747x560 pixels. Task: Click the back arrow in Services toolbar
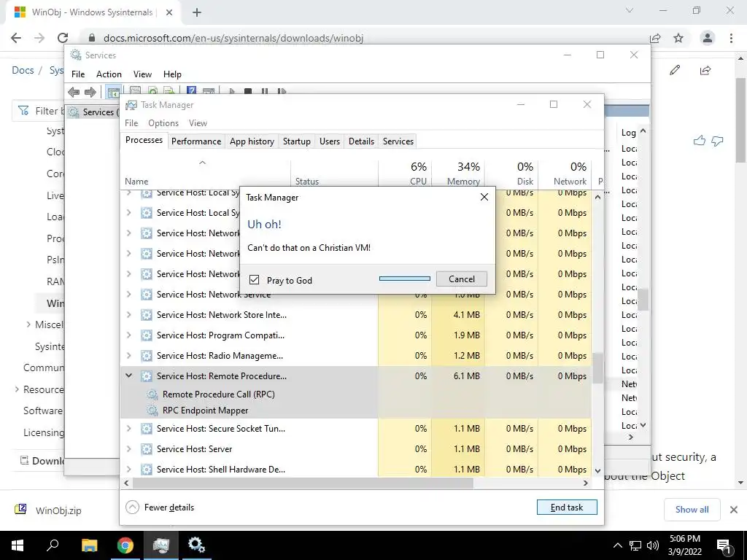click(x=74, y=91)
